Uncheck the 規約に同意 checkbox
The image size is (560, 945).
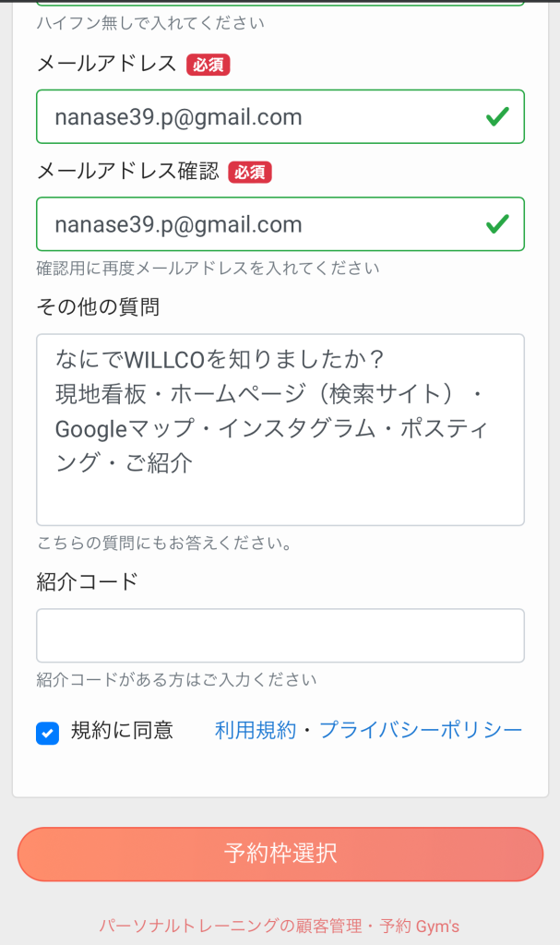point(47,733)
